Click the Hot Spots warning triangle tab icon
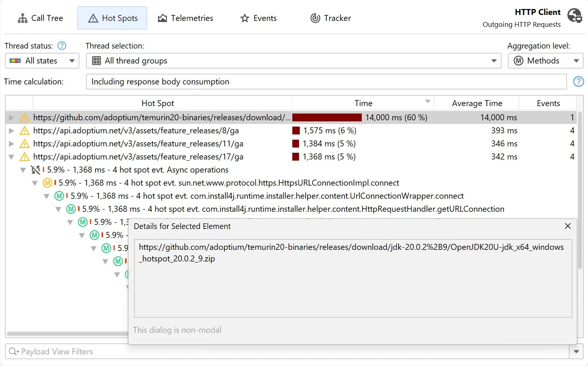This screenshot has height=366, width=588. click(93, 18)
